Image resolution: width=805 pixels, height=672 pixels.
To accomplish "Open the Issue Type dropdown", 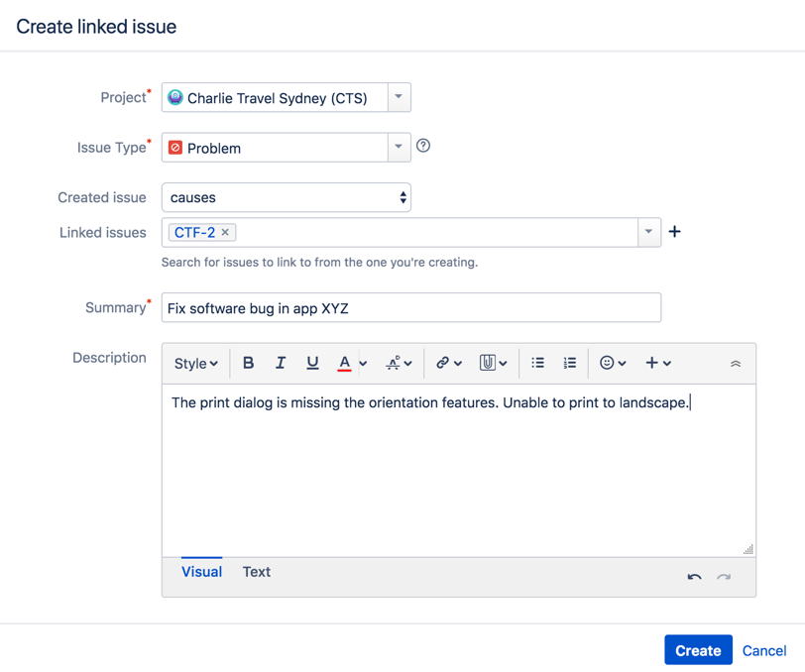I will pyautogui.click(x=399, y=147).
